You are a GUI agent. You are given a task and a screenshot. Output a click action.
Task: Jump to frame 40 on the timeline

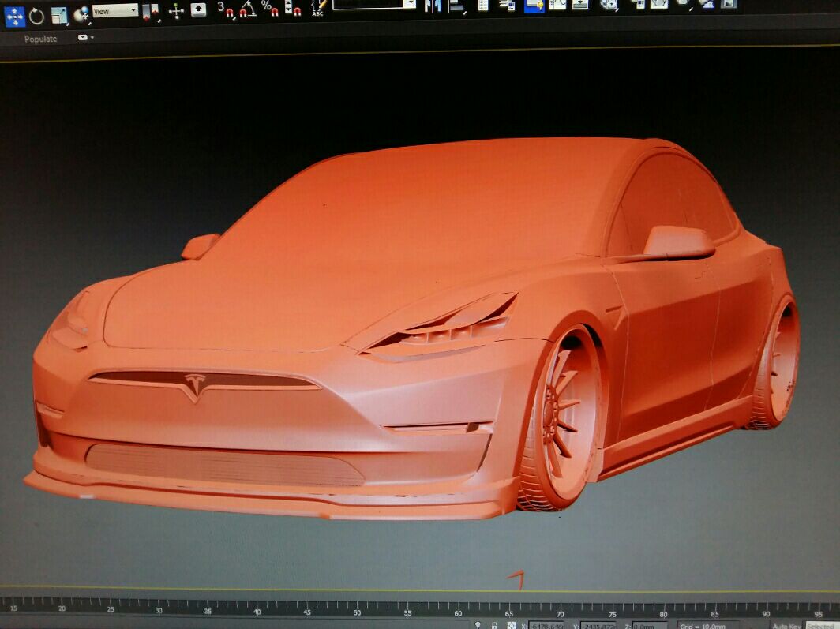pos(257,612)
